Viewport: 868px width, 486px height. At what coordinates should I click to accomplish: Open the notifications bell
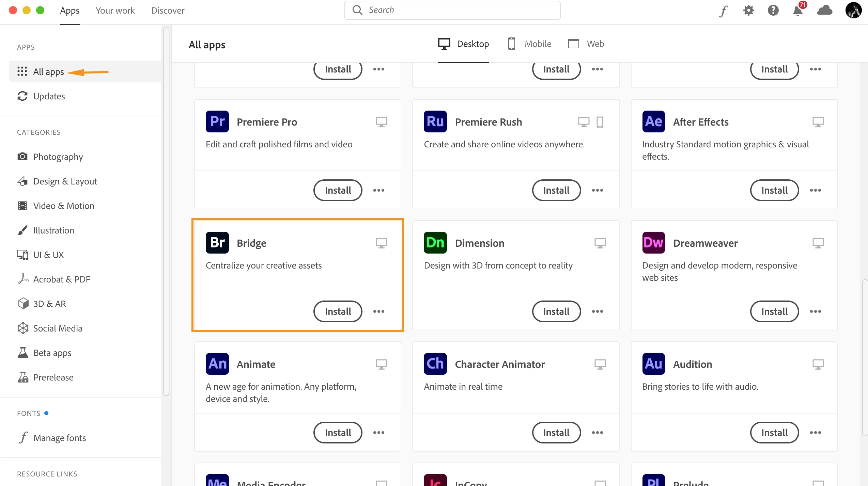pos(797,11)
